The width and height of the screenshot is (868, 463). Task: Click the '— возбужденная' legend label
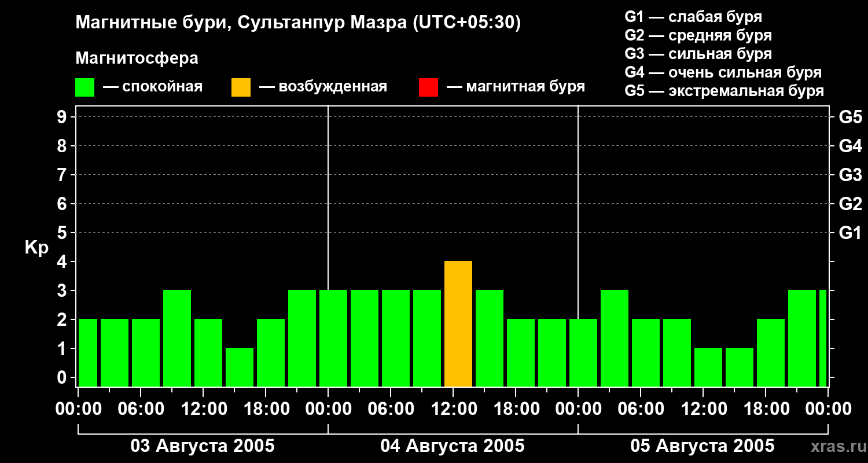point(323,87)
